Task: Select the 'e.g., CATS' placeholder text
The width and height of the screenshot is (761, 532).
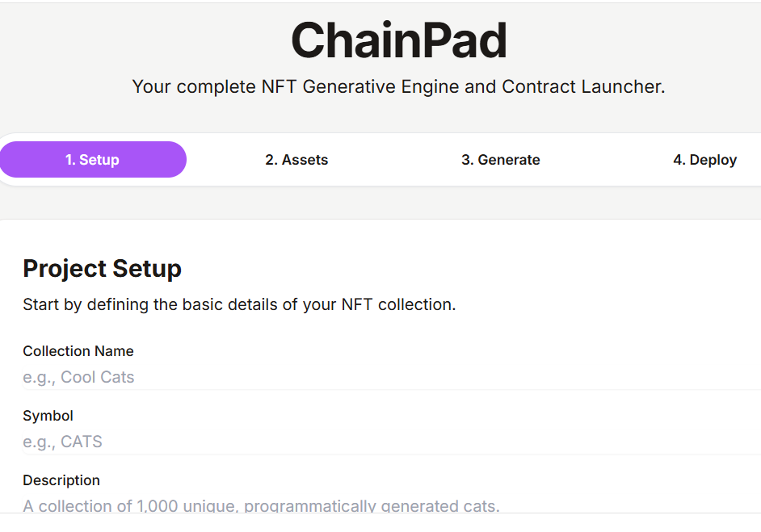Action: (x=62, y=442)
